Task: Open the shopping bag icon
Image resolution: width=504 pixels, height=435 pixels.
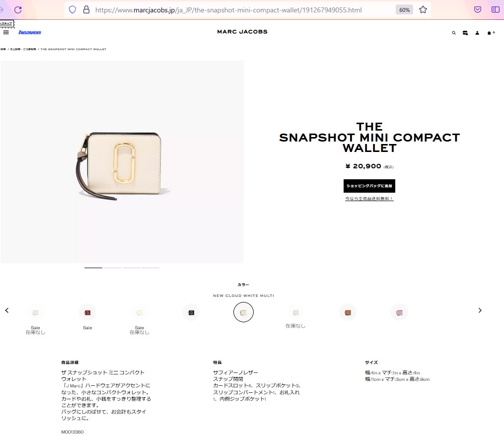Action: [491, 33]
